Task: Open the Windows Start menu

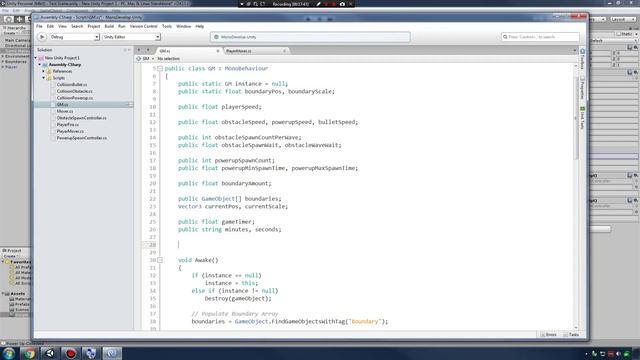Action: tap(9, 353)
